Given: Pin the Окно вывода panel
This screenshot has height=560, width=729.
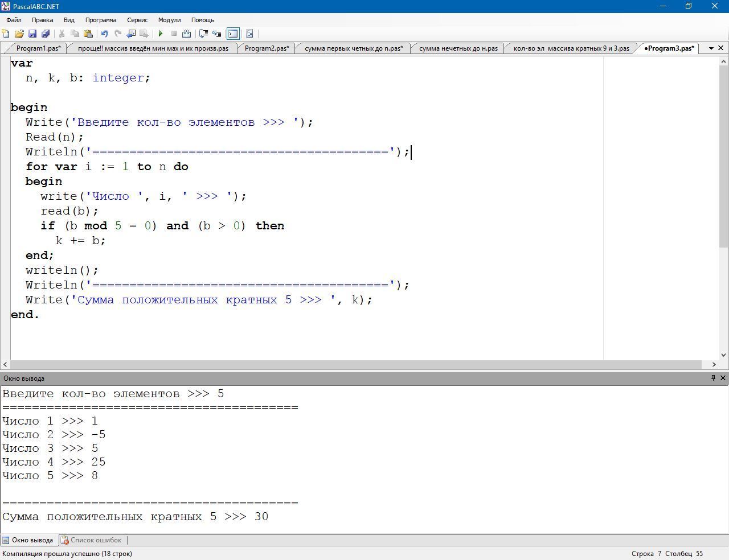Looking at the screenshot, I should (x=713, y=378).
